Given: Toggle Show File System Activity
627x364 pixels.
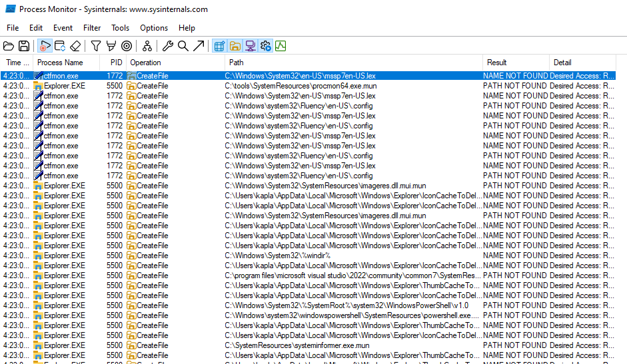Looking at the screenshot, I should [235, 47].
